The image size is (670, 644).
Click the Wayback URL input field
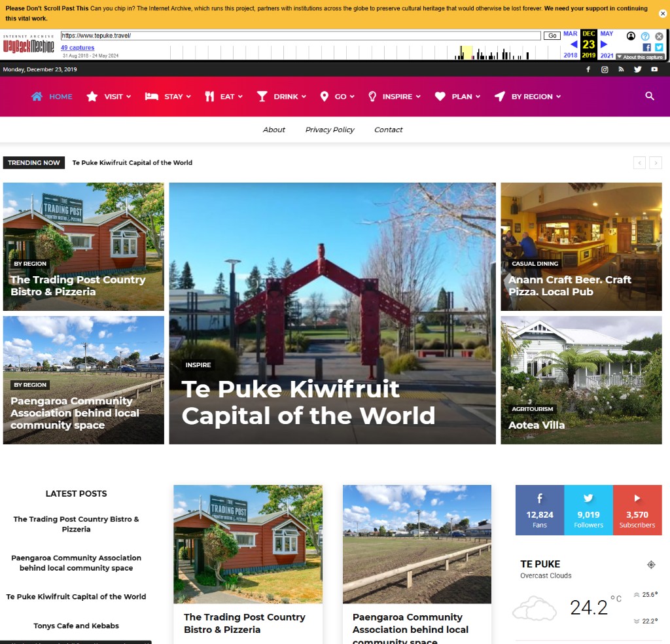point(300,35)
